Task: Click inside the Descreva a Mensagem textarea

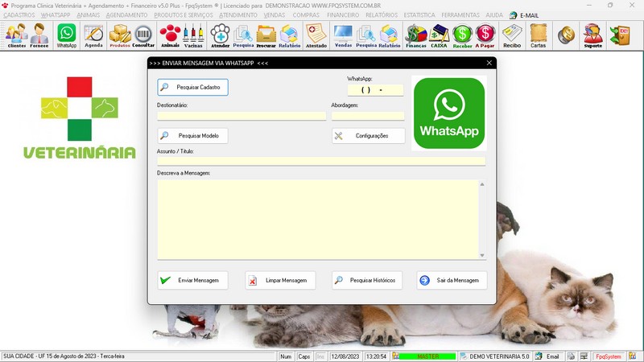Action: [318, 219]
